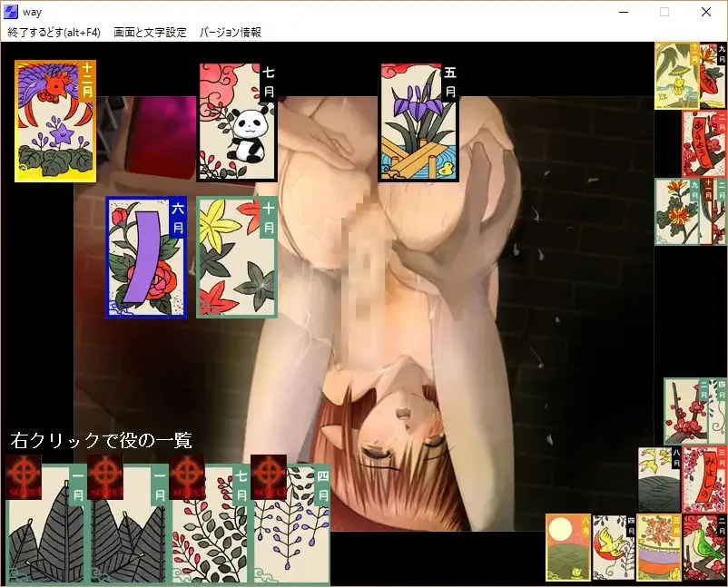Select the December phoenix card on the field
The image size is (728, 587).
tap(54, 121)
